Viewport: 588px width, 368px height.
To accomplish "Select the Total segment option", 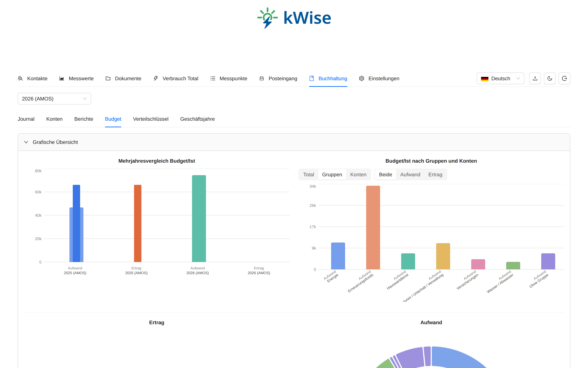I will click(x=308, y=174).
